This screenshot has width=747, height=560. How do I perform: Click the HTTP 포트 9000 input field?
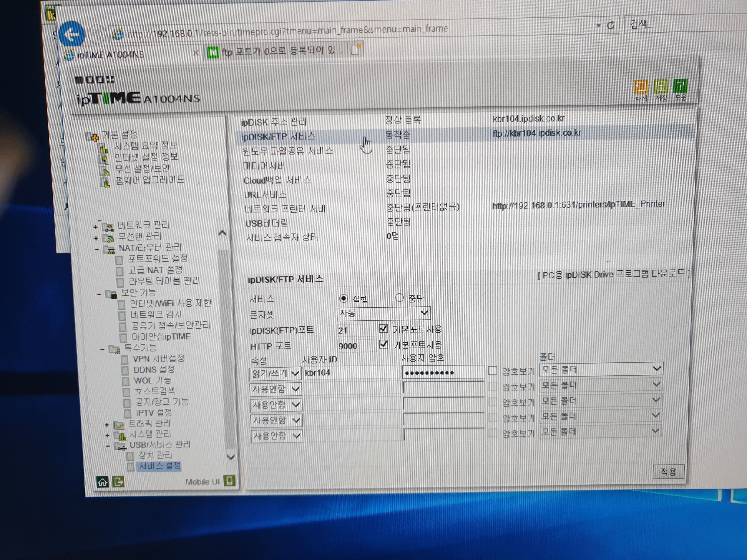tap(356, 346)
